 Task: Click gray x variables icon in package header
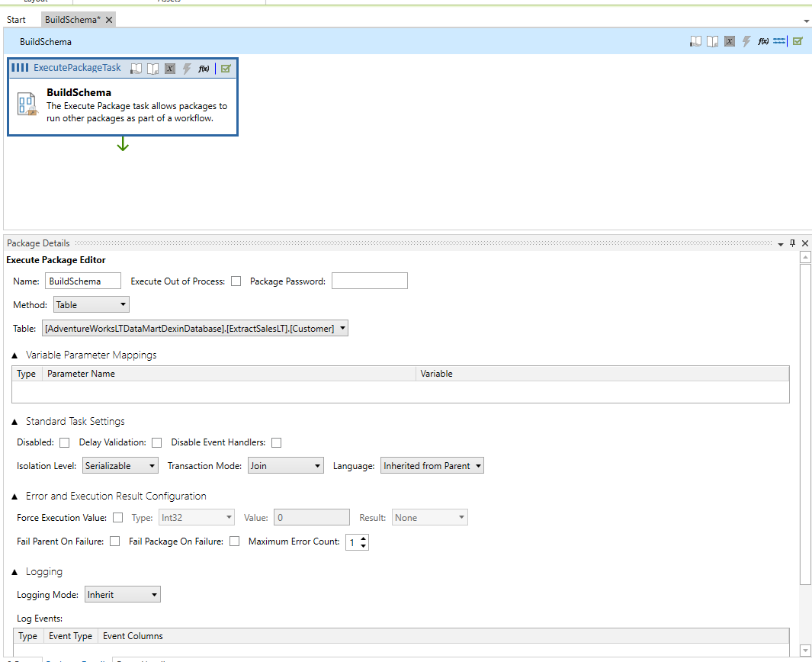[730, 41]
